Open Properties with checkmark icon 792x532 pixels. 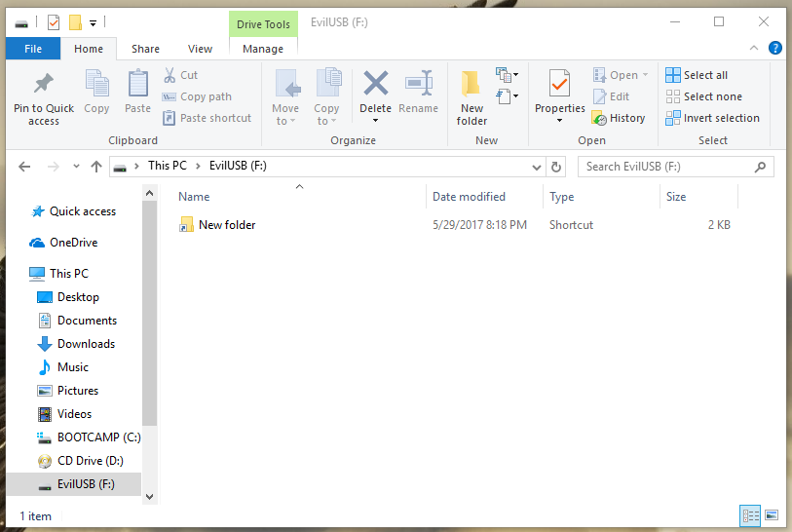[559, 84]
